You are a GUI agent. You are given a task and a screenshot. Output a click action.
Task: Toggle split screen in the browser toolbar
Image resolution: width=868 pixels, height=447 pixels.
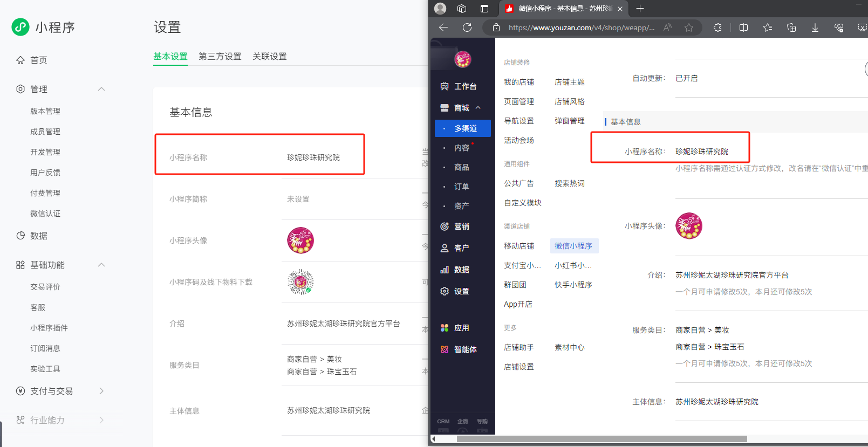pos(743,27)
